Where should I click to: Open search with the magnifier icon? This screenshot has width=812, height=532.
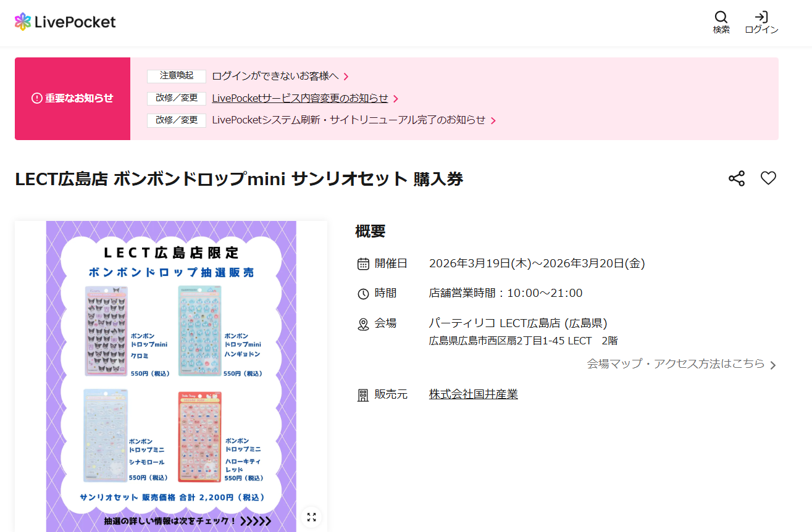tap(721, 17)
